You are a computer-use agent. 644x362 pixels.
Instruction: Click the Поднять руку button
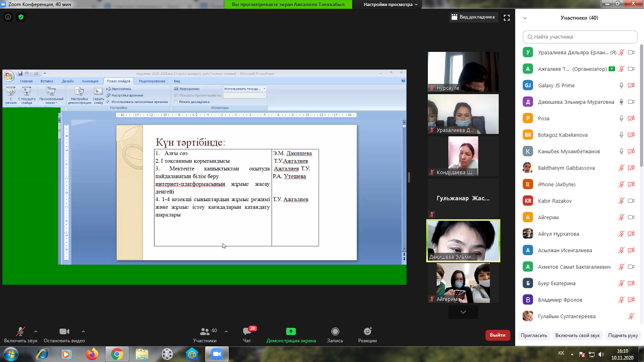pos(623,335)
